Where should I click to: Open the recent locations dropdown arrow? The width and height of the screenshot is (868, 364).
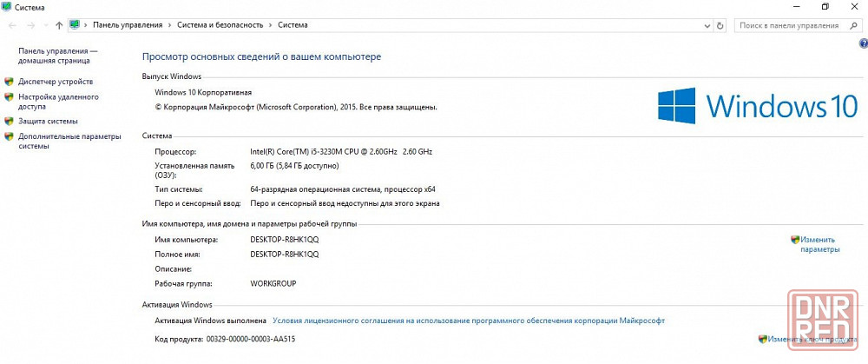(46, 25)
